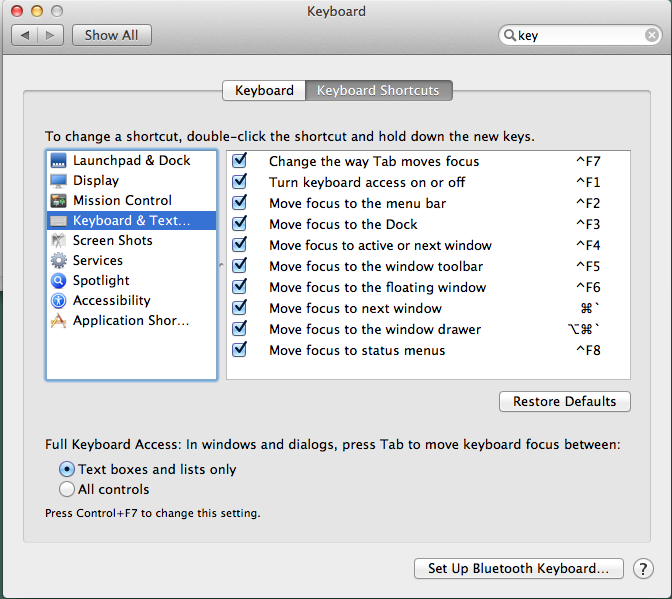
Task: Open the Services gear icon category
Action: [x=58, y=261]
